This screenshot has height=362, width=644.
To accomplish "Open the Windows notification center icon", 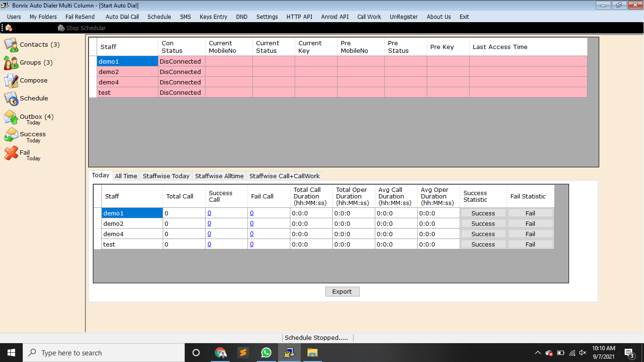I will click(629, 353).
